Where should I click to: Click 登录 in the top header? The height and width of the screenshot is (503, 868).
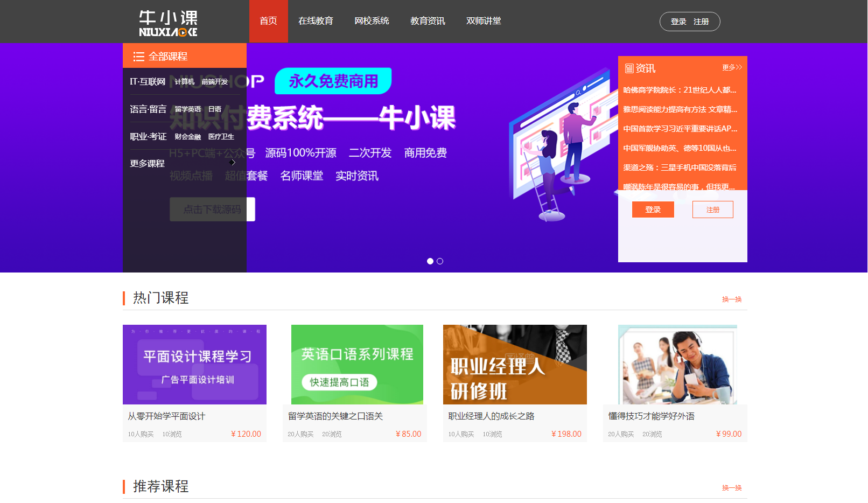click(678, 22)
